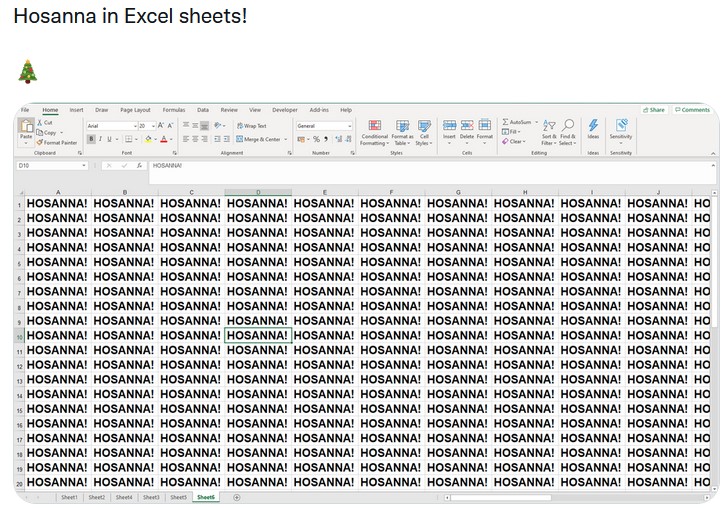Switch to the Page Layout ribbon tab
This screenshot has height=508, width=721.
point(135,110)
